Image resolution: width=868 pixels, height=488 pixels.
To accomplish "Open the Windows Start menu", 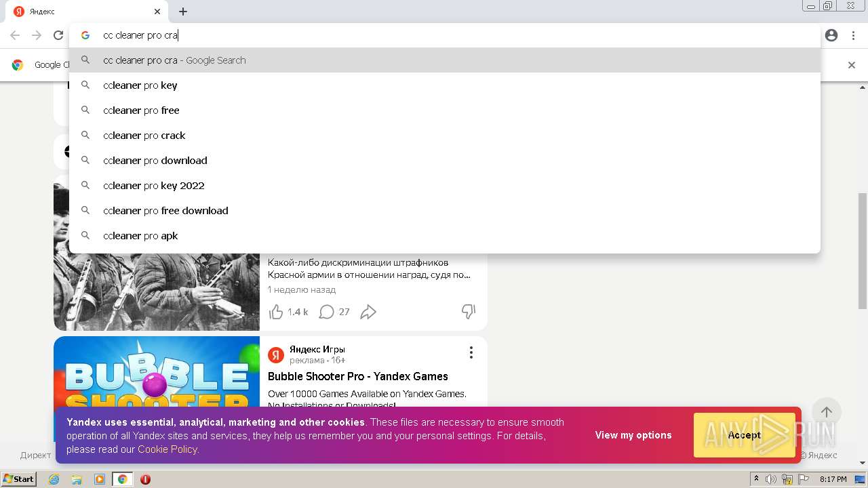I will (19, 479).
